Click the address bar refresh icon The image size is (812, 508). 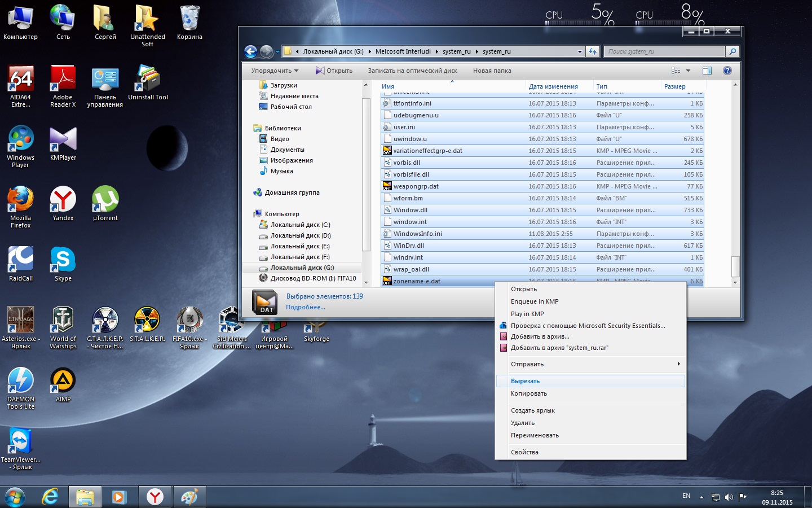tap(593, 51)
